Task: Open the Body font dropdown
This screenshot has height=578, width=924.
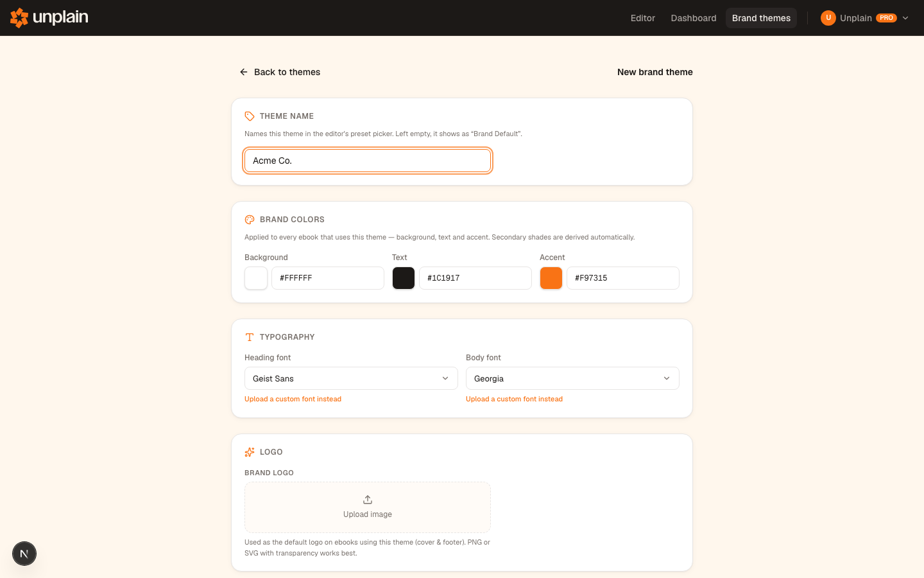Action: (572, 378)
